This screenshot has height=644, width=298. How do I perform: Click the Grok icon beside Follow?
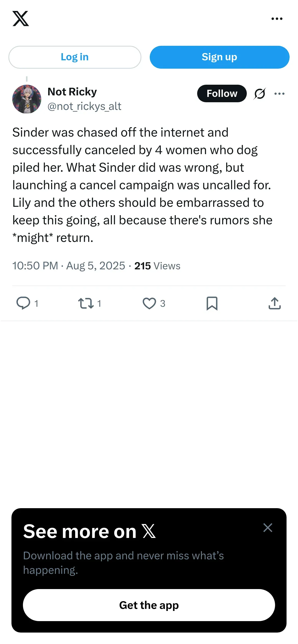click(260, 94)
